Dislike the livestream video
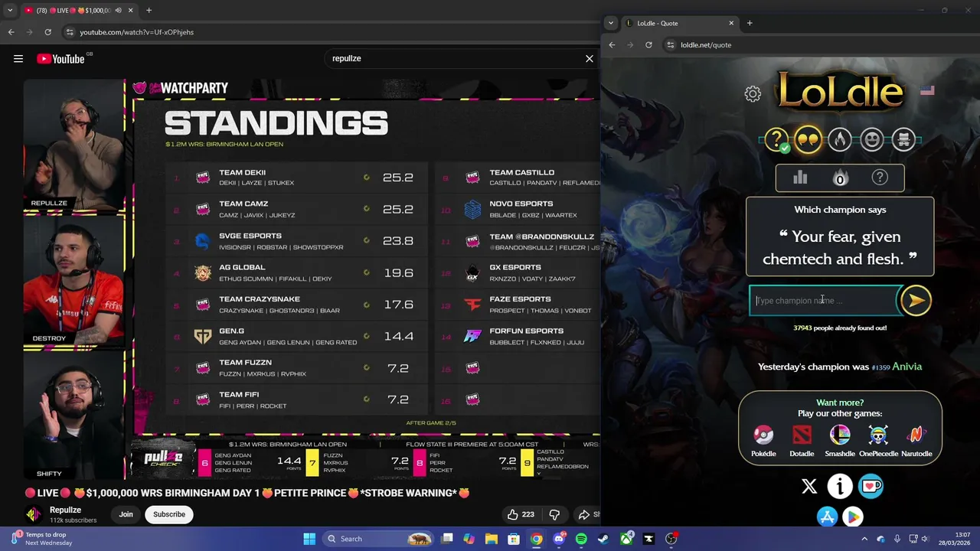The width and height of the screenshot is (980, 551). pyautogui.click(x=554, y=514)
